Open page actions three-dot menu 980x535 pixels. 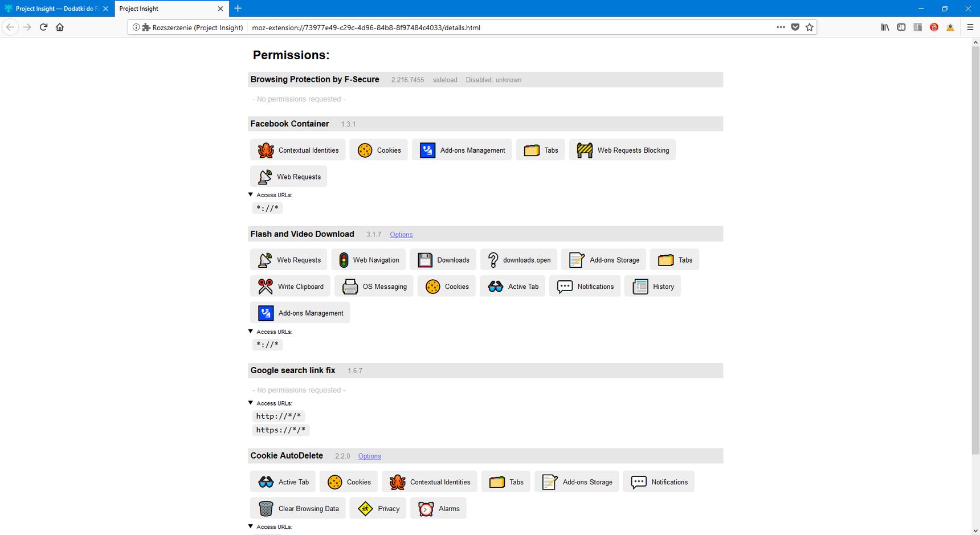(x=781, y=27)
